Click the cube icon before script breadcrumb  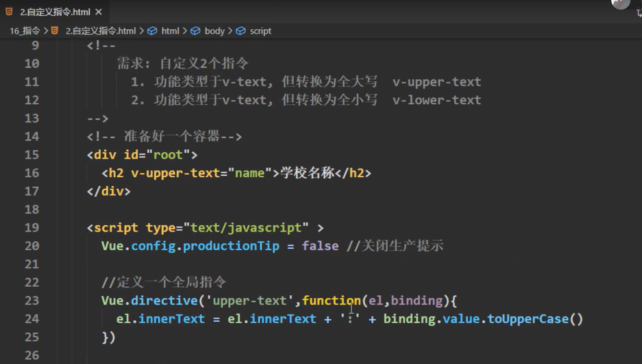point(241,31)
